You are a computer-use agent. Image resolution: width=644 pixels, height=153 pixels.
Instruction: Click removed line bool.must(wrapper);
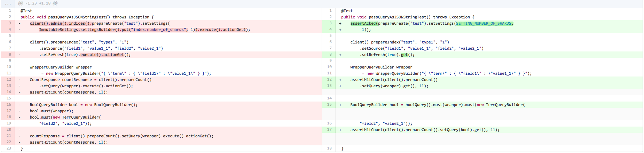click(x=52, y=111)
